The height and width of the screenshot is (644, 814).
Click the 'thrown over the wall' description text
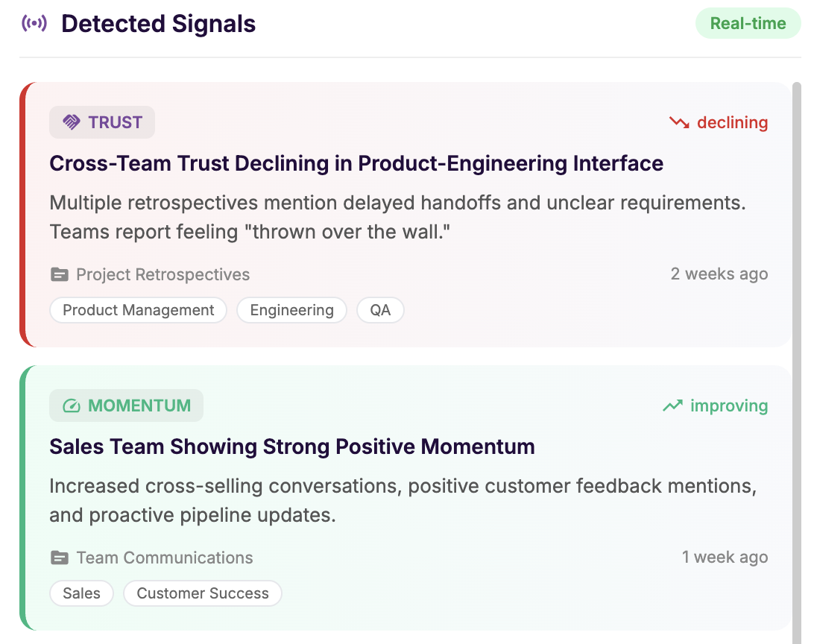397,217
